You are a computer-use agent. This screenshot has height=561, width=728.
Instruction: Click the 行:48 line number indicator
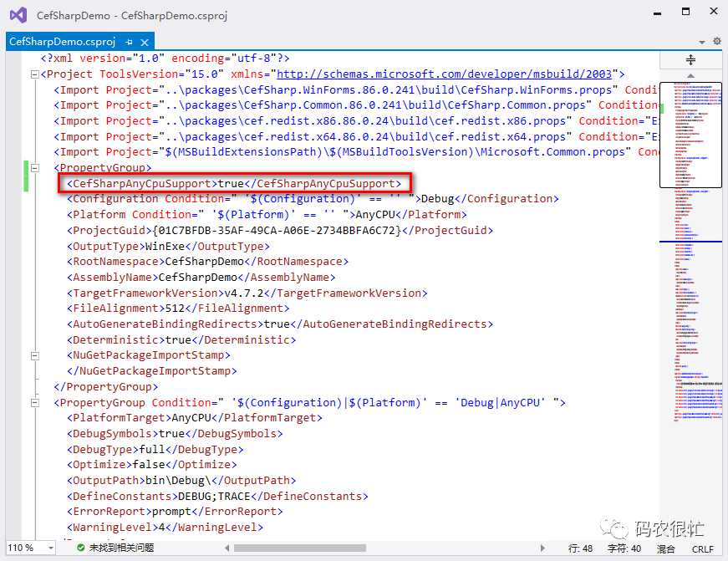coord(580,548)
